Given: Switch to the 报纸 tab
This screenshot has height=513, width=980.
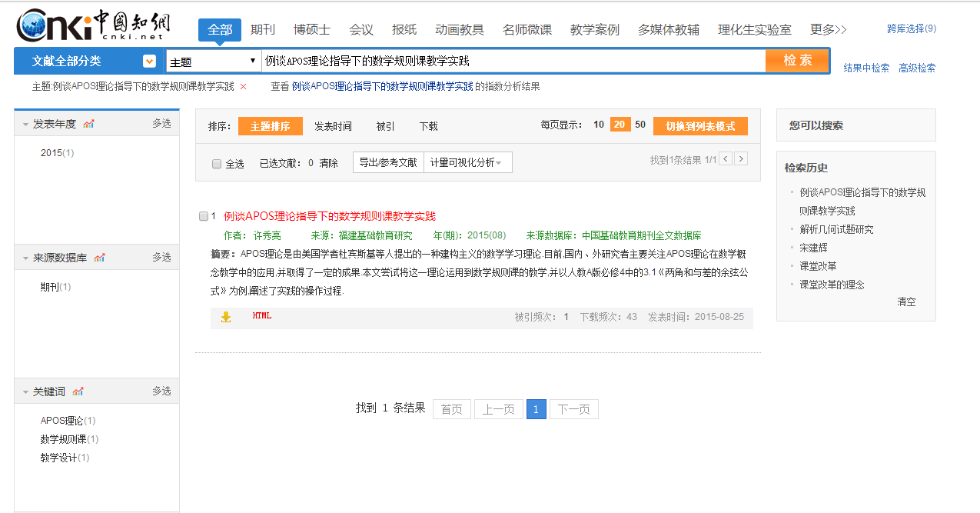Looking at the screenshot, I should pyautogui.click(x=404, y=29).
